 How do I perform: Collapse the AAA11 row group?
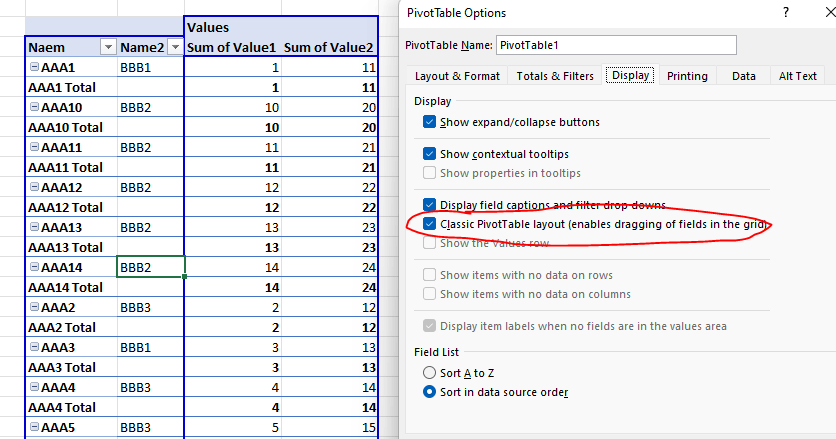[34, 147]
